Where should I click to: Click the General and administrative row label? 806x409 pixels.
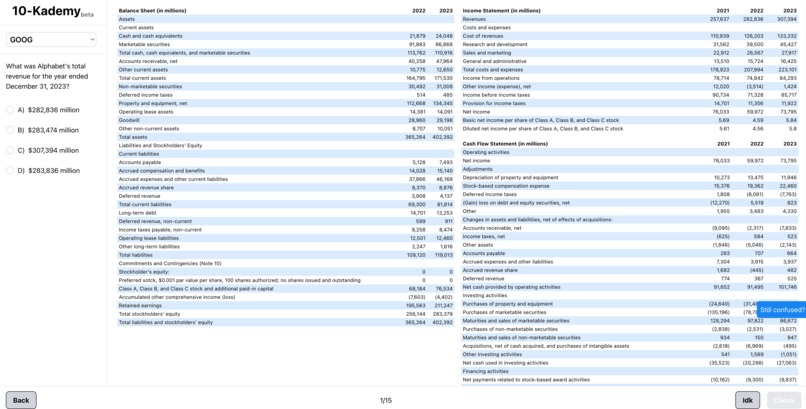(494, 61)
